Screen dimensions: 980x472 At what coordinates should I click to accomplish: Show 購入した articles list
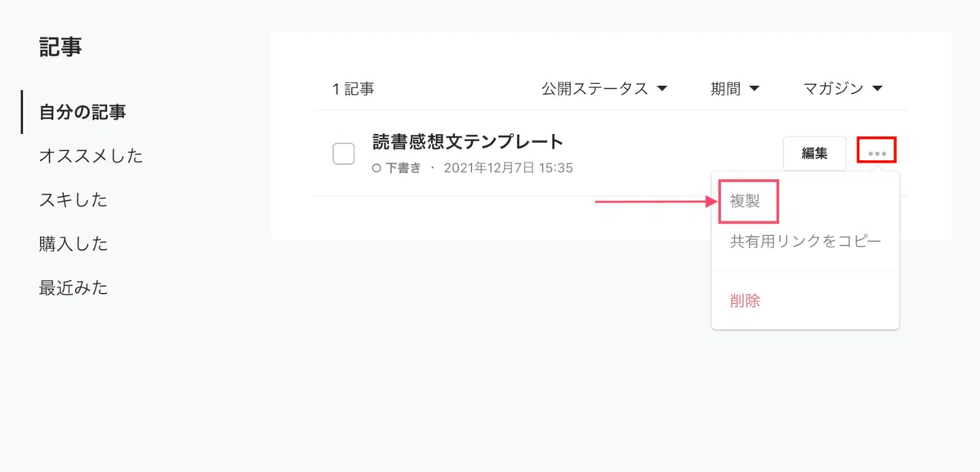pyautogui.click(x=73, y=244)
